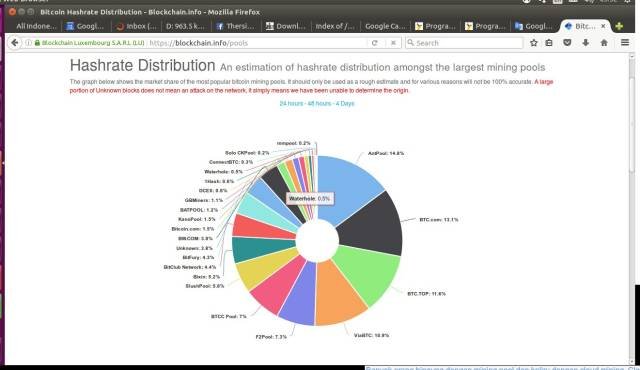Click the BTC.com: 13.1% label
Image resolution: width=640 pixels, height=370 pixels.
coord(439,219)
